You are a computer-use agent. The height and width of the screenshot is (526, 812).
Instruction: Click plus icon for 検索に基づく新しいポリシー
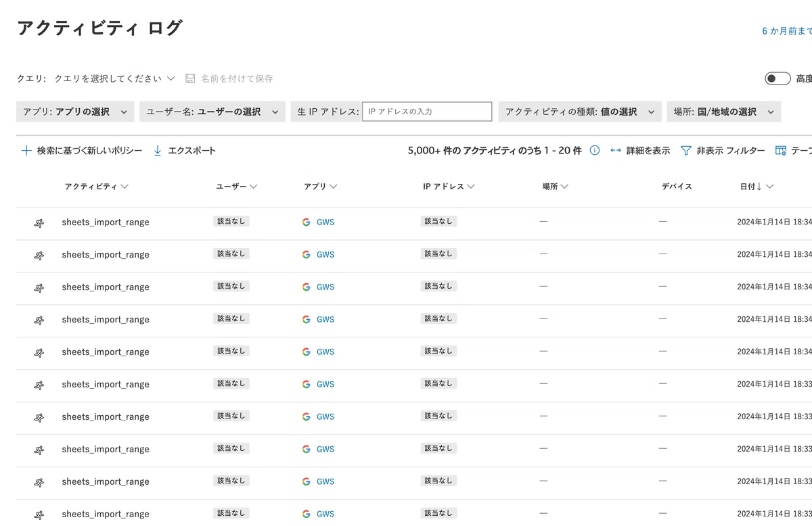click(26, 151)
